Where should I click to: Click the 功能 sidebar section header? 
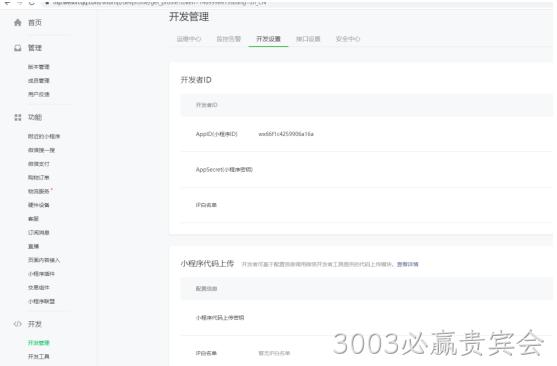point(35,117)
